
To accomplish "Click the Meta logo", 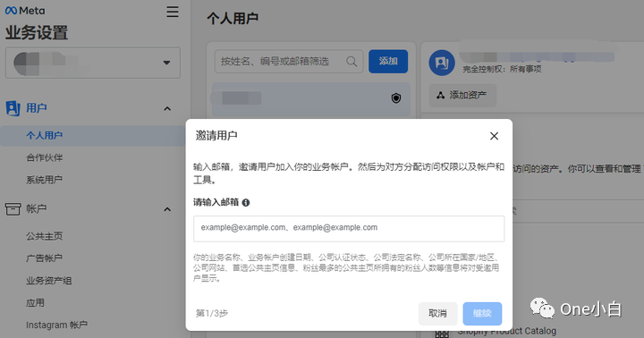I will [25, 11].
